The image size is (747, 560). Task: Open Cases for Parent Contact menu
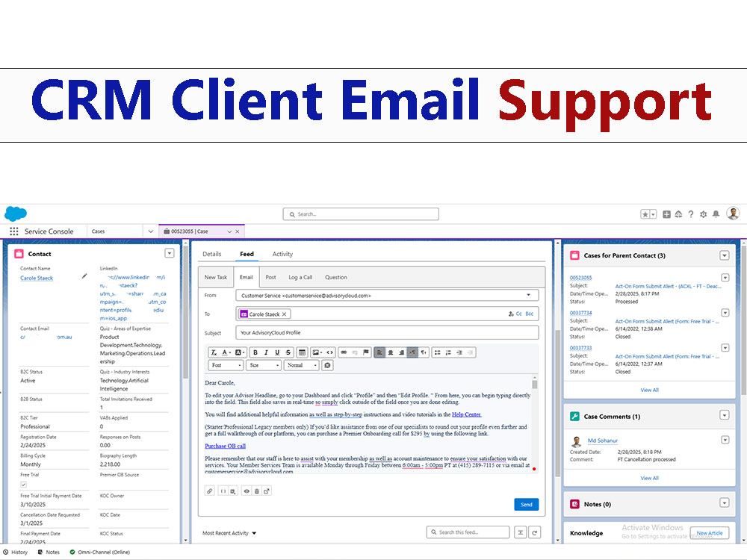click(x=724, y=255)
